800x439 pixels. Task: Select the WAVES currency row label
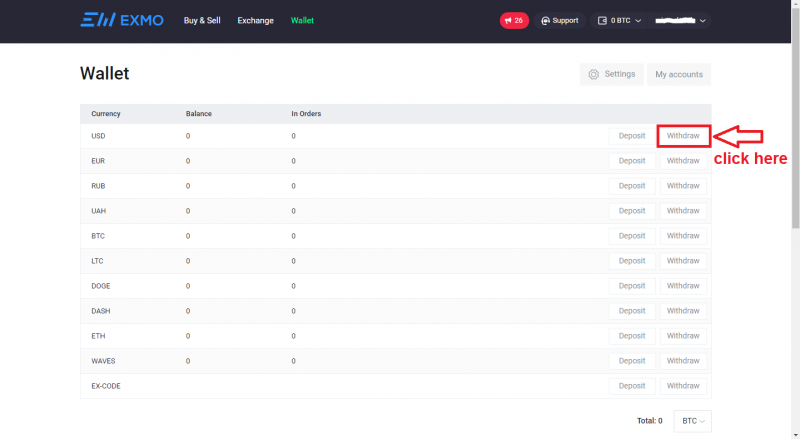(x=104, y=361)
